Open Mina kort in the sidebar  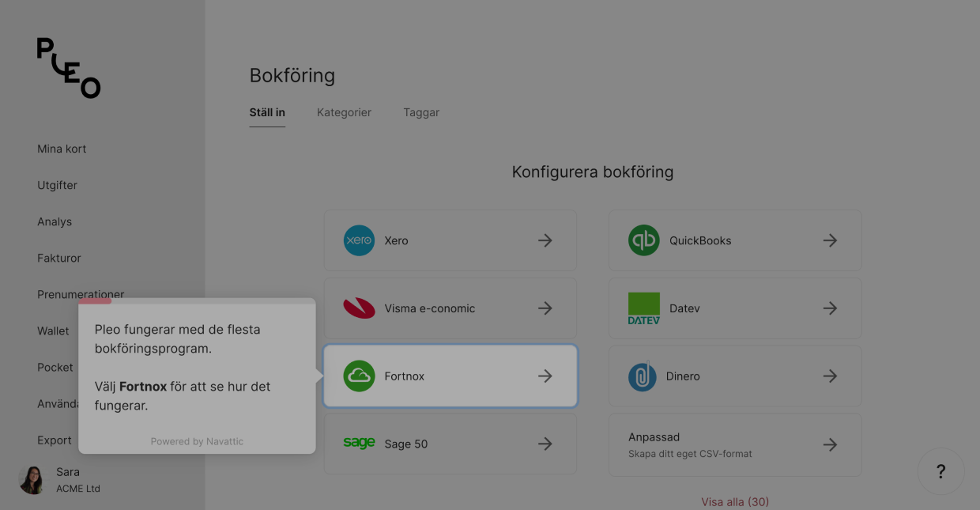(x=62, y=149)
